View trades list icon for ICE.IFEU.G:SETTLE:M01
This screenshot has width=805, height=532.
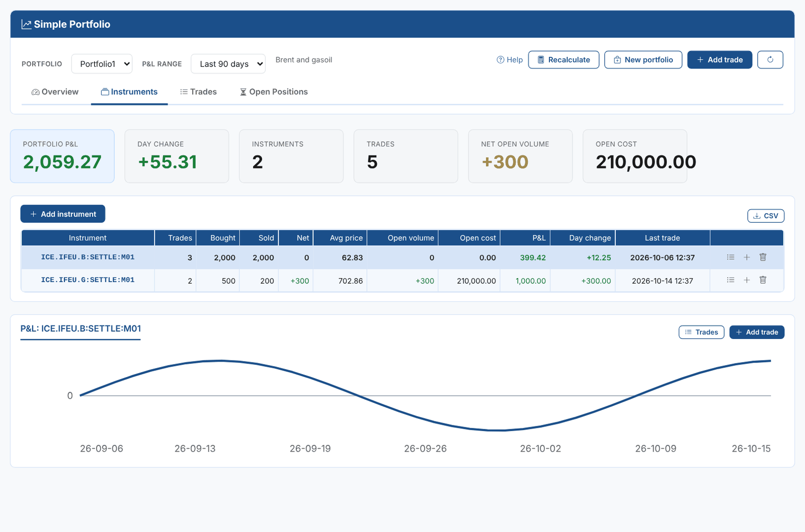point(731,280)
